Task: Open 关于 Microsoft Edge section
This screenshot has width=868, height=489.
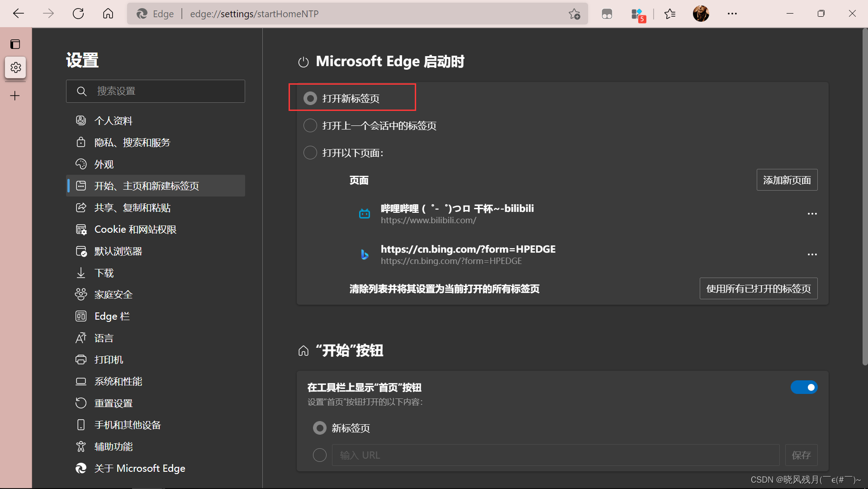Action: click(156, 468)
